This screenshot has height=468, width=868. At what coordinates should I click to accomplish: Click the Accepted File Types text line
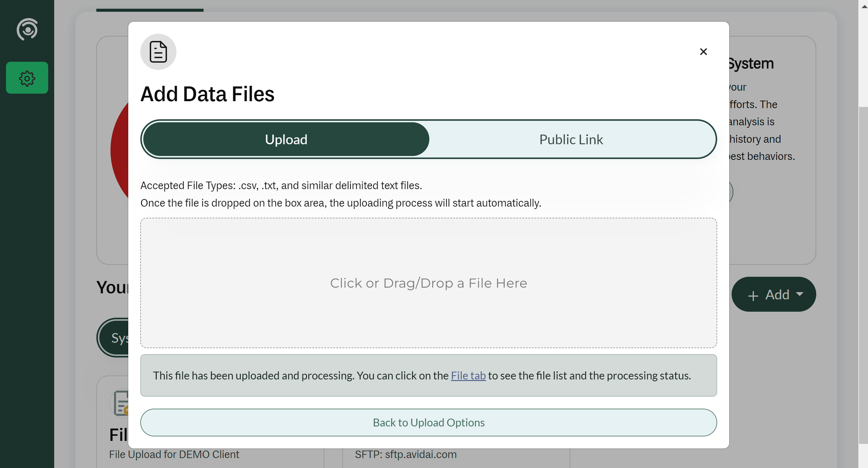[x=281, y=185]
